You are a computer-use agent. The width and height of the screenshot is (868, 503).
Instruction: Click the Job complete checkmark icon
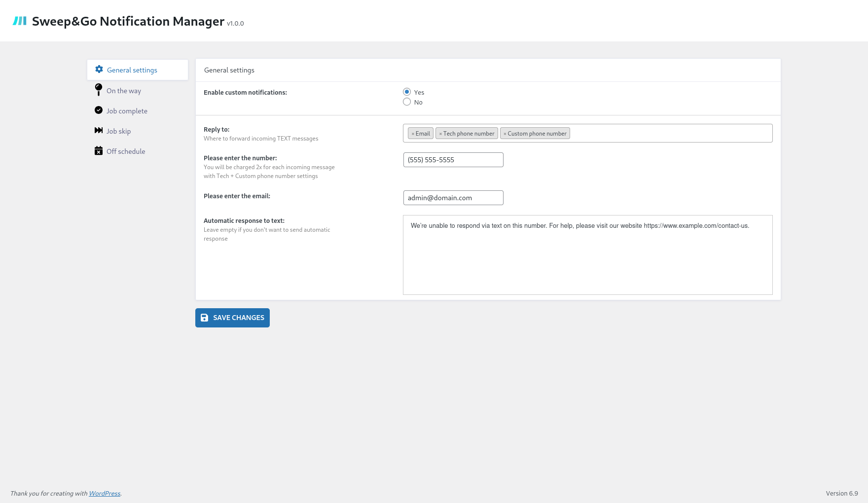point(99,110)
